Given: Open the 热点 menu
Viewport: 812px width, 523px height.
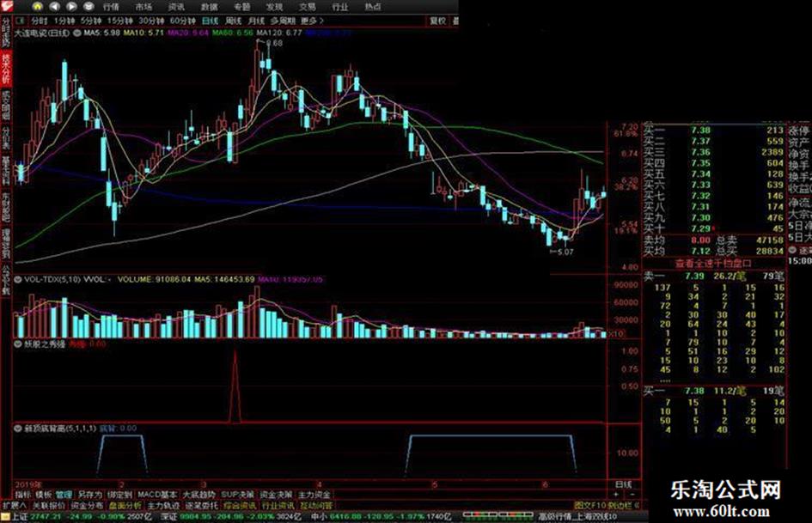Looking at the screenshot, I should pos(373,7).
